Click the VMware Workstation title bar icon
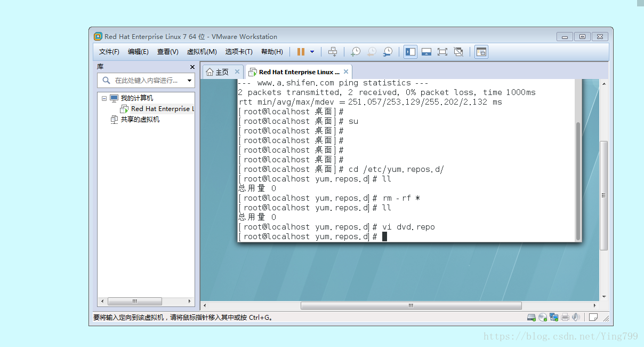This screenshot has width=644, height=347. coord(98,36)
